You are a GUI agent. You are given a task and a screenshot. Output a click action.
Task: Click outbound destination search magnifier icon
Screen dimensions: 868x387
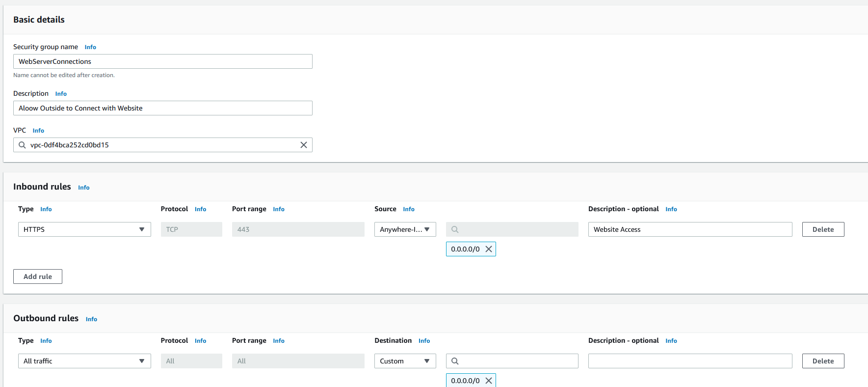455,361
